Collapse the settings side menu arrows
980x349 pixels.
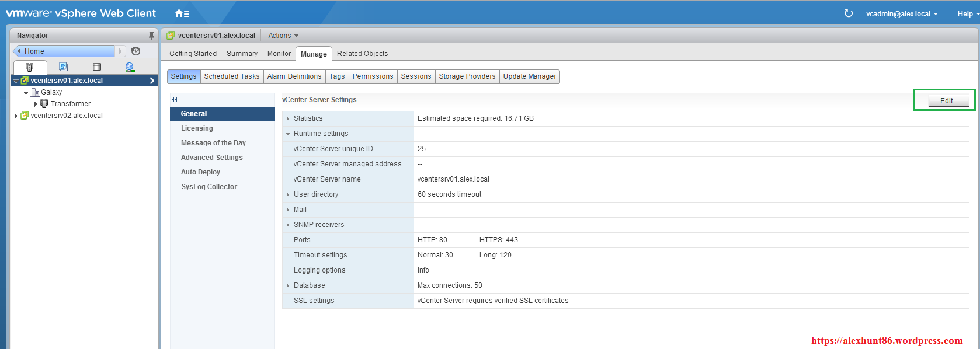(x=175, y=100)
